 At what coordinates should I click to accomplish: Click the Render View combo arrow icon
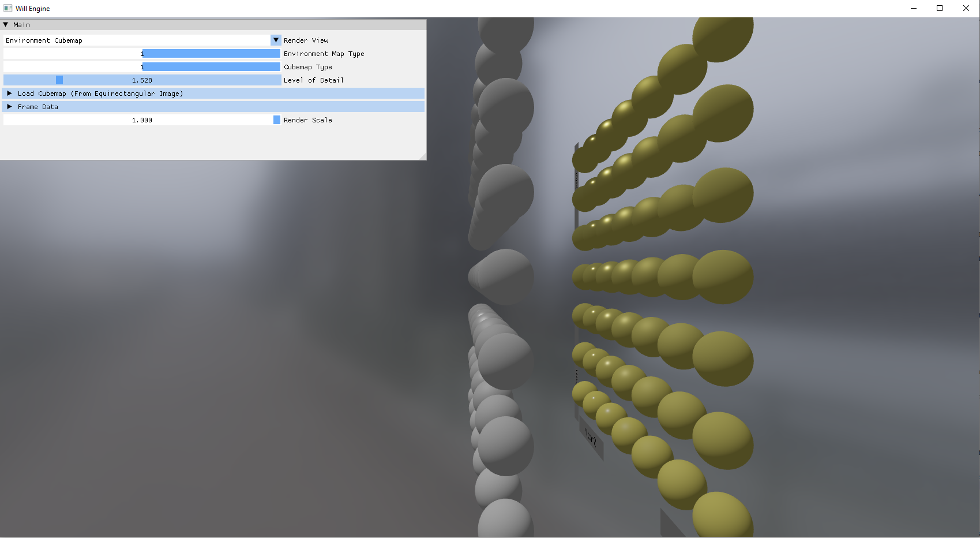pos(276,40)
